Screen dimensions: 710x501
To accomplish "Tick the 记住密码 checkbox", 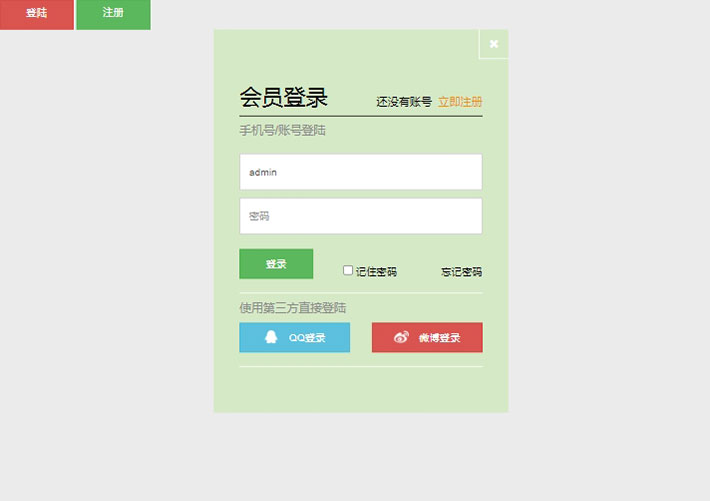I will pos(348,270).
